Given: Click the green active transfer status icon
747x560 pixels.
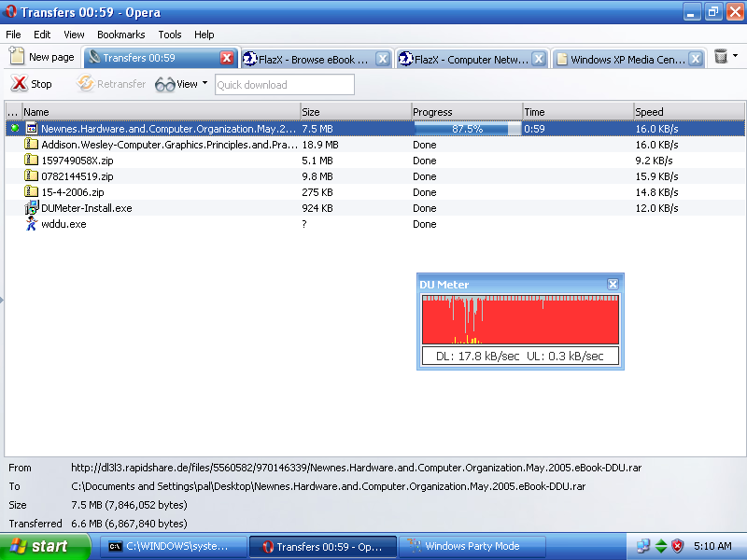Looking at the screenshot, I should click(15, 128).
